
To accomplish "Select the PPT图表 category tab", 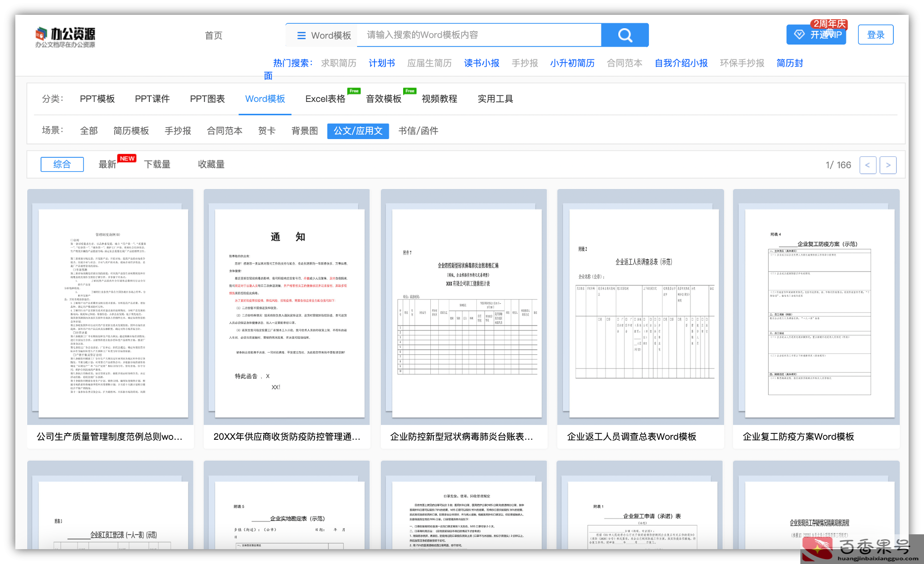I will 207,99.
